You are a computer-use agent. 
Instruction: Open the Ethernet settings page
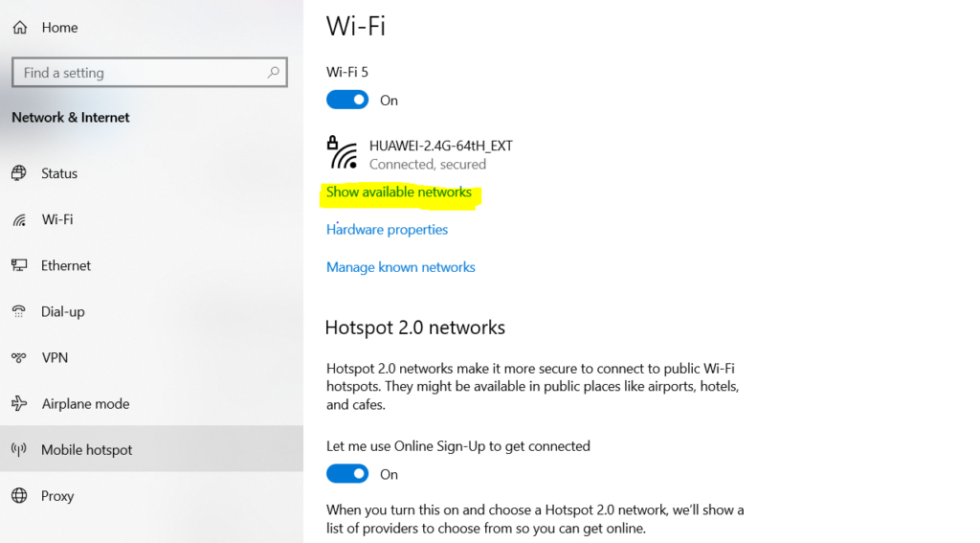66,265
